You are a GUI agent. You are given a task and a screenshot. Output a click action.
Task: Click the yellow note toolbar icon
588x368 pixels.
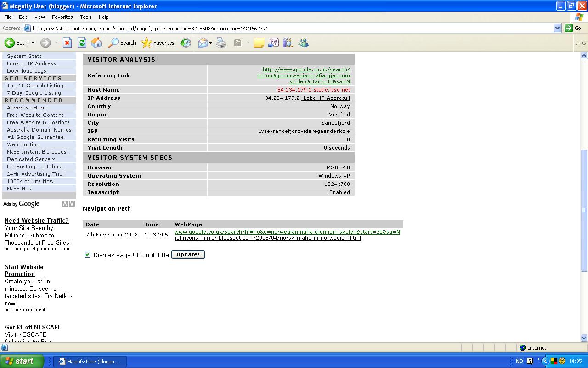point(259,43)
